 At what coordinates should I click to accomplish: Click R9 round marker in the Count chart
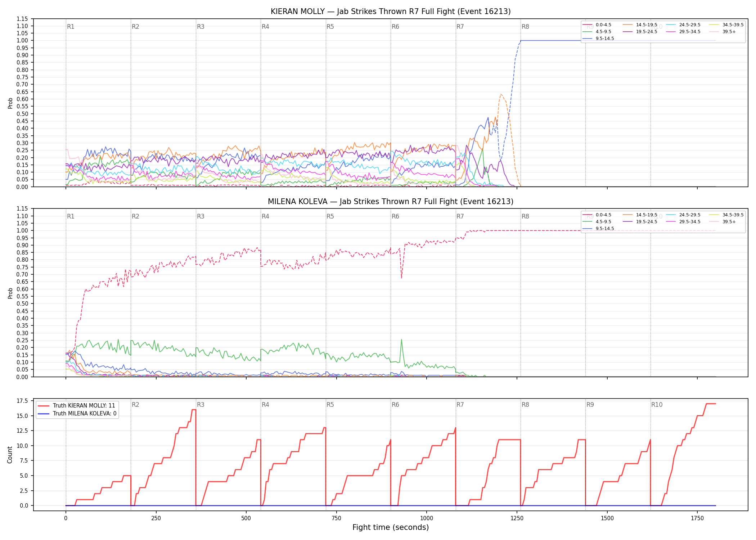point(590,405)
